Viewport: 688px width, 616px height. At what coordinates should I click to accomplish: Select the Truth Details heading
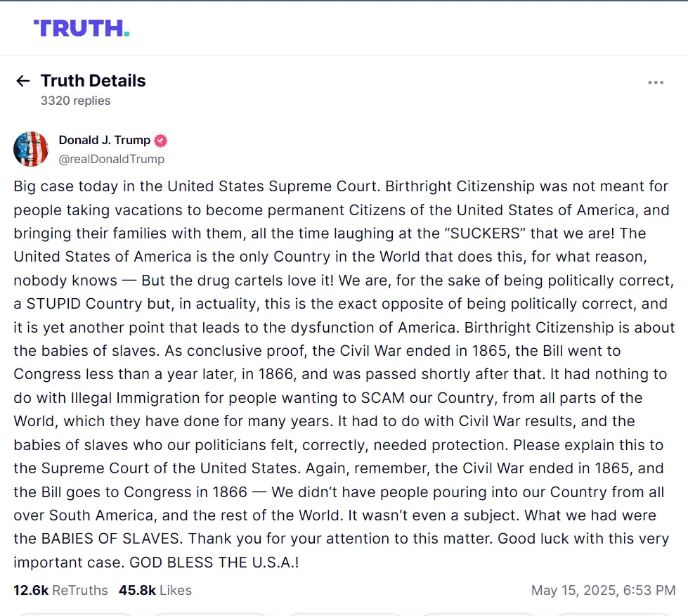(x=93, y=81)
